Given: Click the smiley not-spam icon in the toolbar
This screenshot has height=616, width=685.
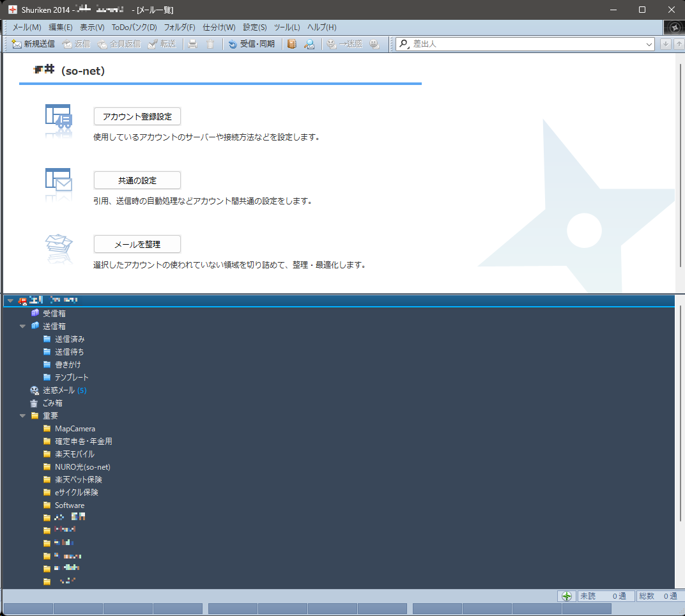Looking at the screenshot, I should [374, 44].
